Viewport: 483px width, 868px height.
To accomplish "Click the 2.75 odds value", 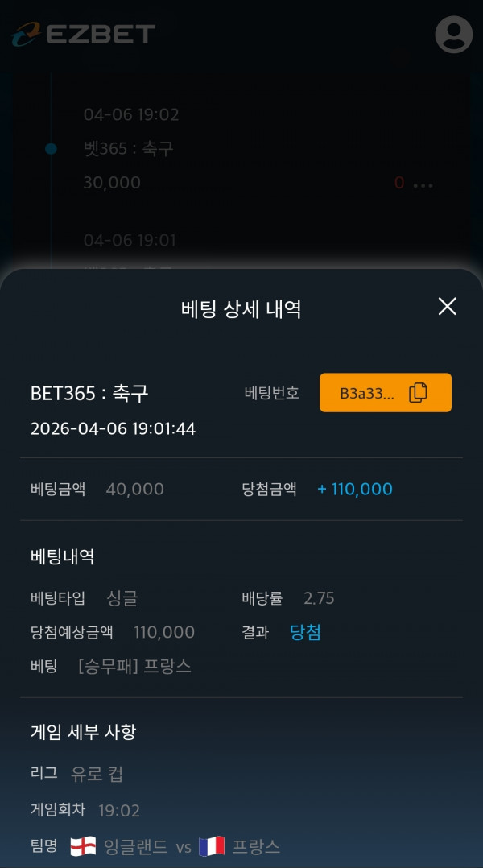I will pyautogui.click(x=319, y=598).
